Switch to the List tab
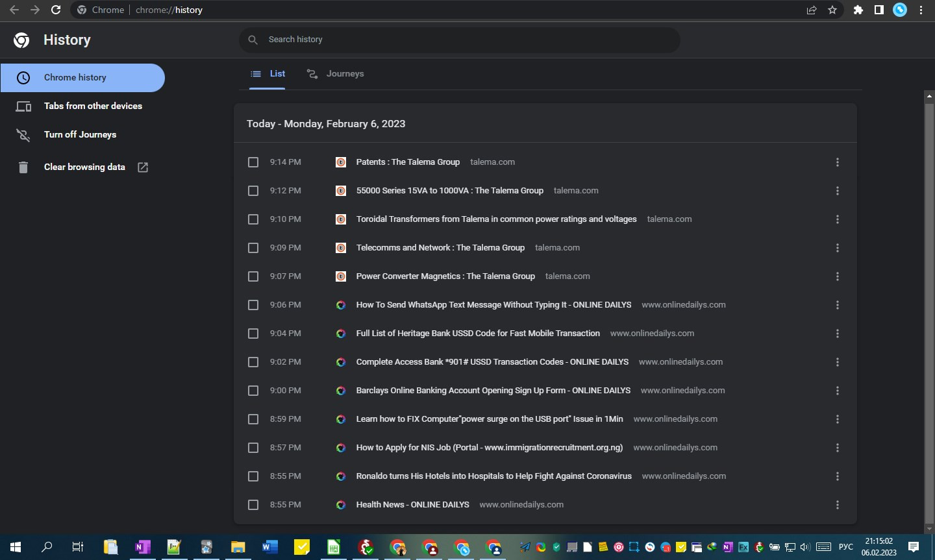 268,74
